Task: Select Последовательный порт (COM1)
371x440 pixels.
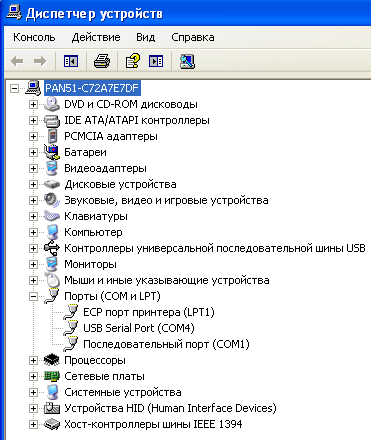Action: pos(166,344)
